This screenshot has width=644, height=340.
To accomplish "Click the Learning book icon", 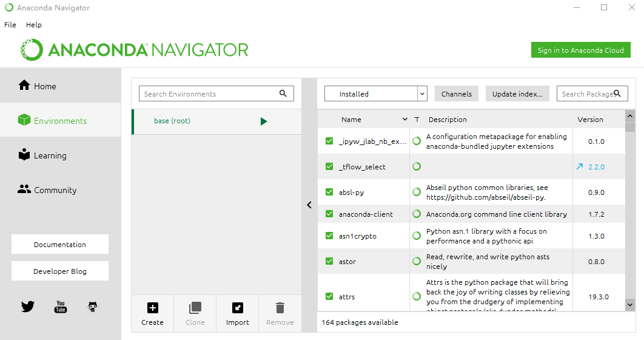I will [24, 154].
